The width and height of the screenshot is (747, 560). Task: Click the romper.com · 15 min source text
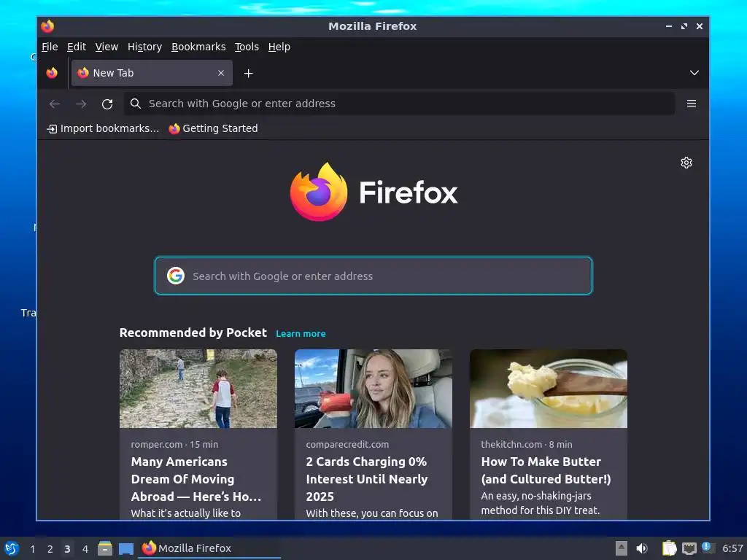174,444
